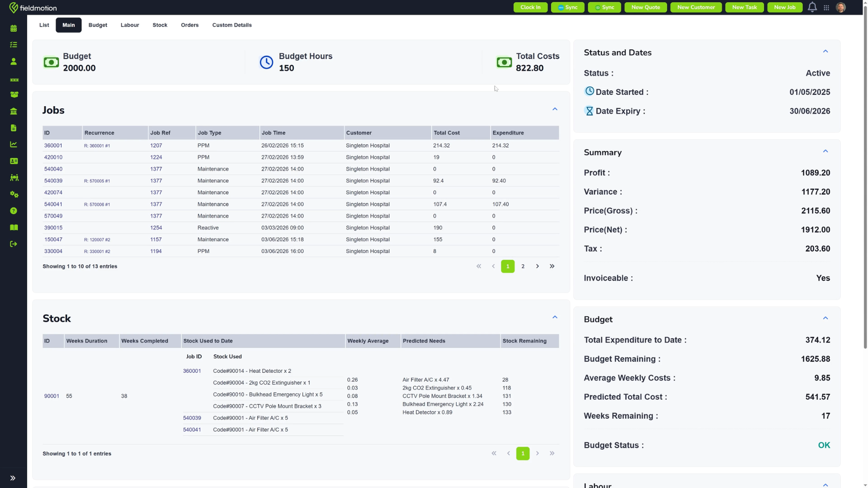Go to page 2 of Jobs table

coord(523,267)
